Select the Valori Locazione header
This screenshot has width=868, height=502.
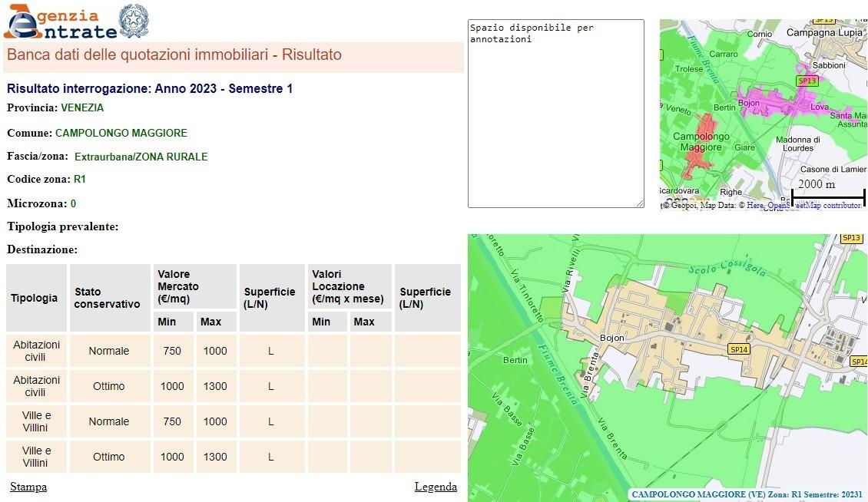tap(350, 286)
